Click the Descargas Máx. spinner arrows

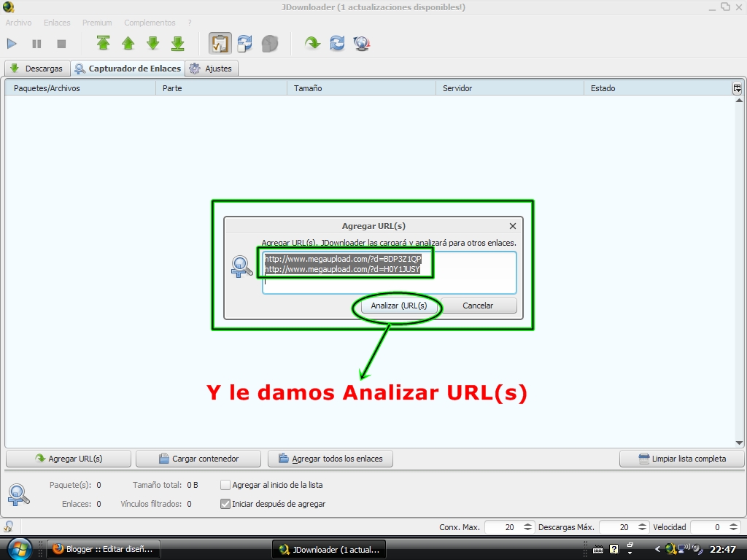[x=643, y=527]
